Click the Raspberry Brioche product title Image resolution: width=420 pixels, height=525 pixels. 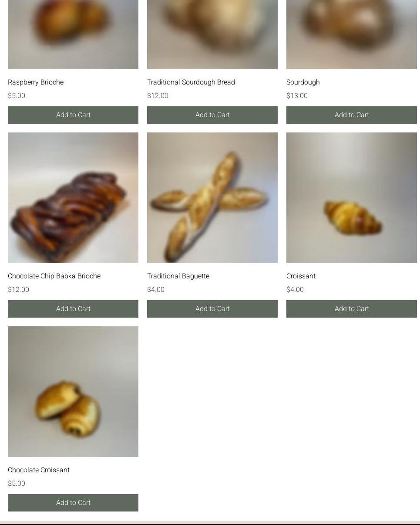[x=36, y=82]
